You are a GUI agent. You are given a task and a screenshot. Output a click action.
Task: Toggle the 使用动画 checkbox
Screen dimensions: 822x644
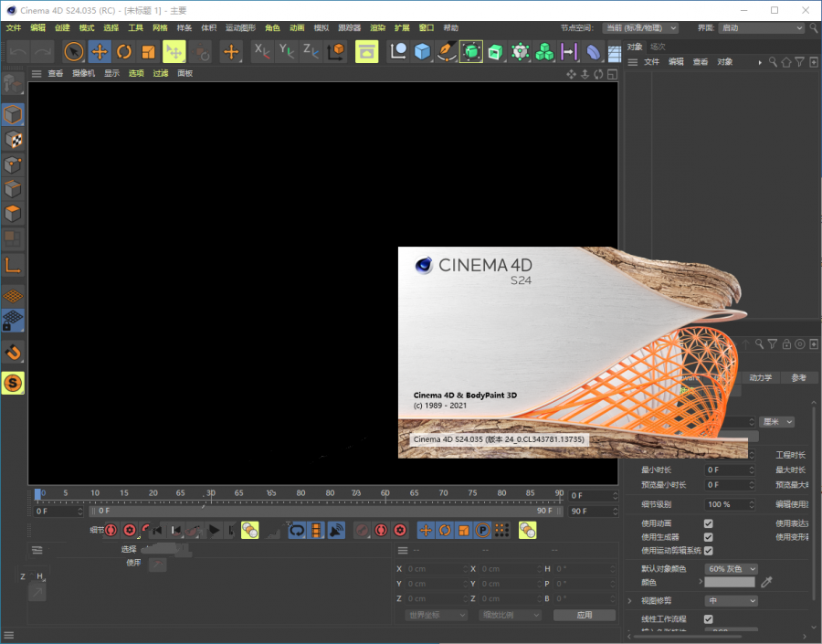[x=708, y=523]
